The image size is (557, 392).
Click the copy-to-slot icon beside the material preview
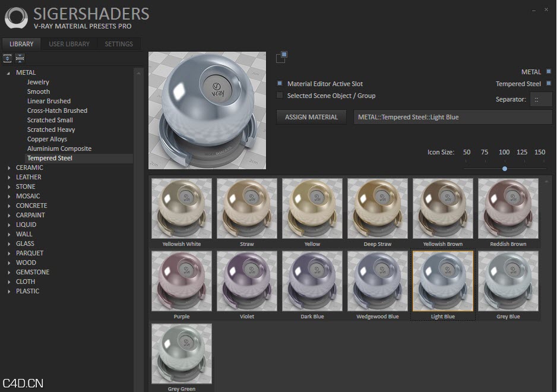point(281,56)
